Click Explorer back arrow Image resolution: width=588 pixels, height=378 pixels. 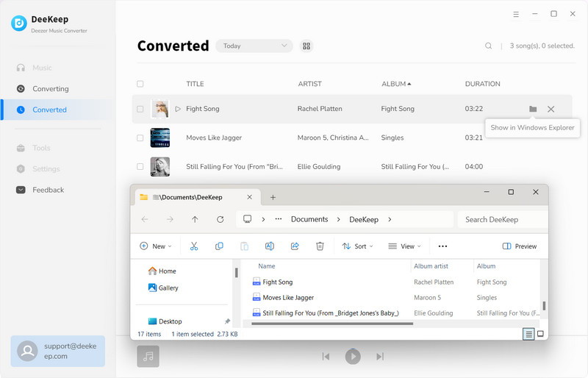(x=145, y=219)
